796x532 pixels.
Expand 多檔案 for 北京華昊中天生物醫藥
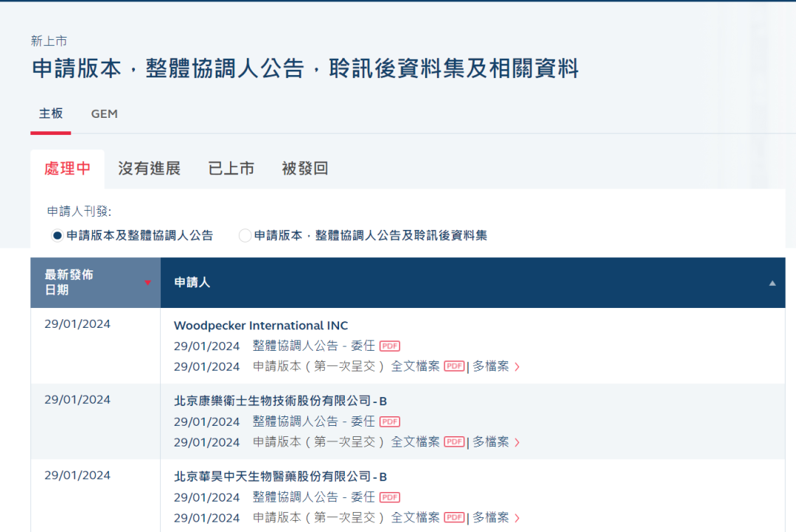pyautogui.click(x=495, y=518)
